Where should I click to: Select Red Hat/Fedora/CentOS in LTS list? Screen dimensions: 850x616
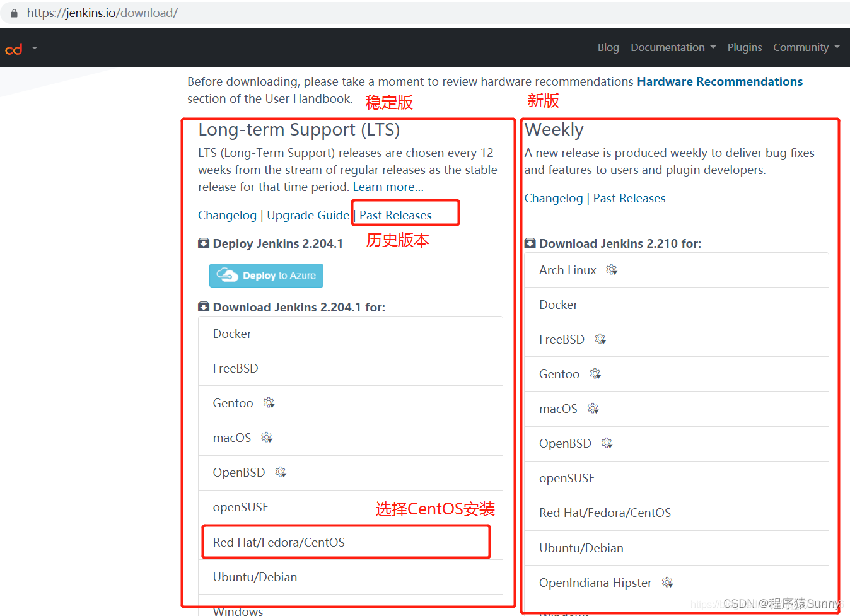351,542
